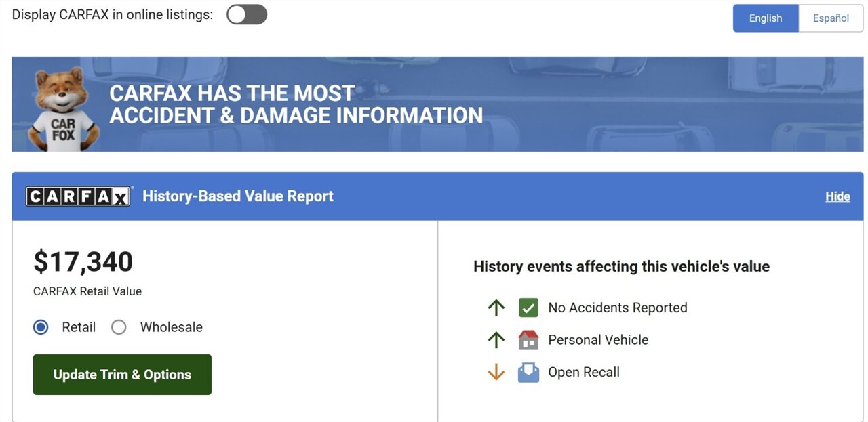Click the accident and damage information banner
The image size is (868, 422).
point(434,104)
